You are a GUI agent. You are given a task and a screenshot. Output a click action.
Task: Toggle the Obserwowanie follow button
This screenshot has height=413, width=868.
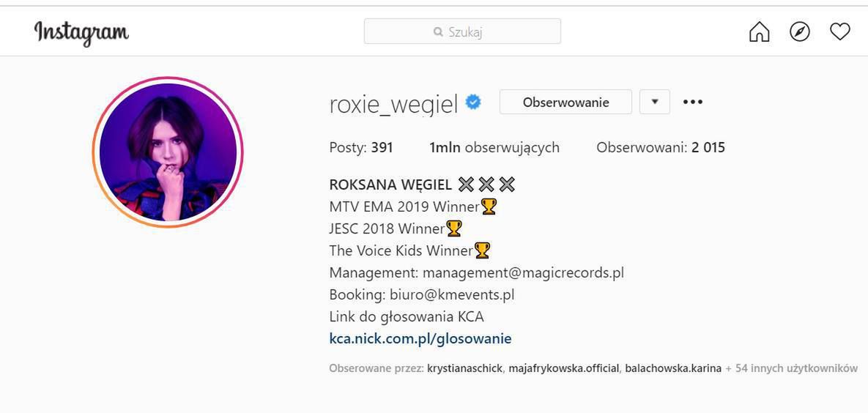(565, 102)
